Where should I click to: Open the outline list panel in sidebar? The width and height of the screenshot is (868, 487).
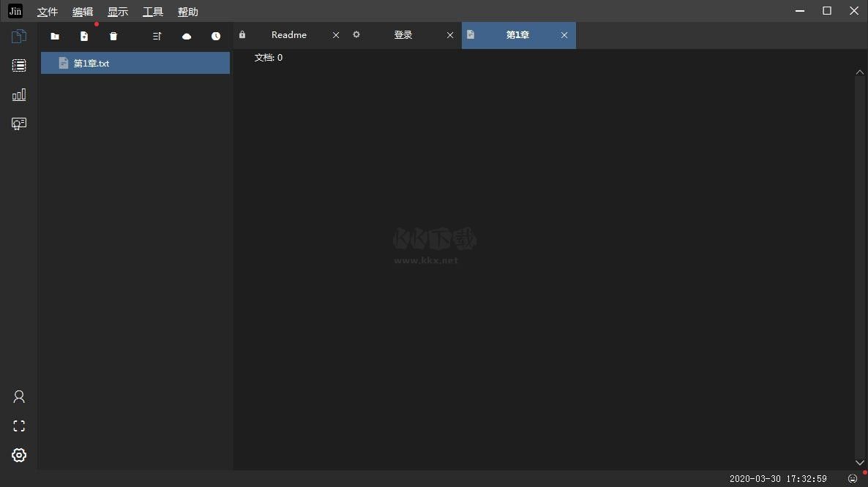coord(18,65)
